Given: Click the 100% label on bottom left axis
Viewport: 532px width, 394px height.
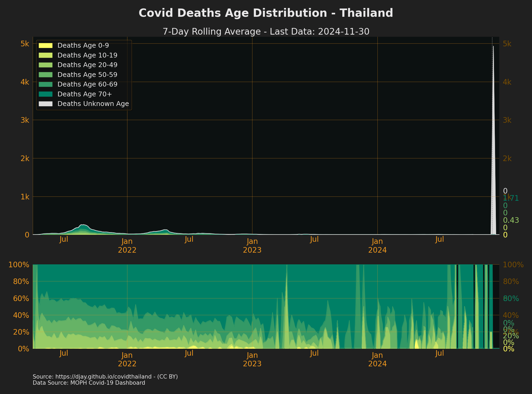Looking at the screenshot, I should click(19, 265).
